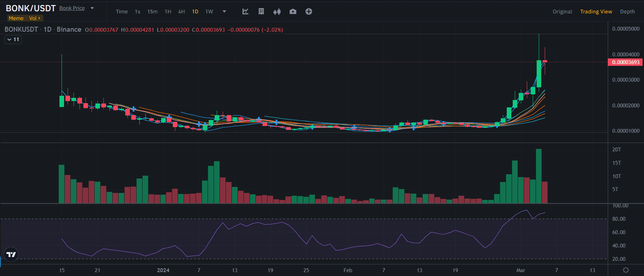This screenshot has height=276, width=644.
Task: Click the open value O0.00003767
Action: click(102, 30)
